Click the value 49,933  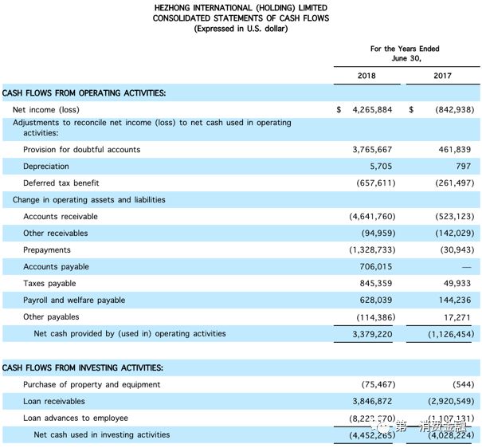pyautogui.click(x=457, y=284)
